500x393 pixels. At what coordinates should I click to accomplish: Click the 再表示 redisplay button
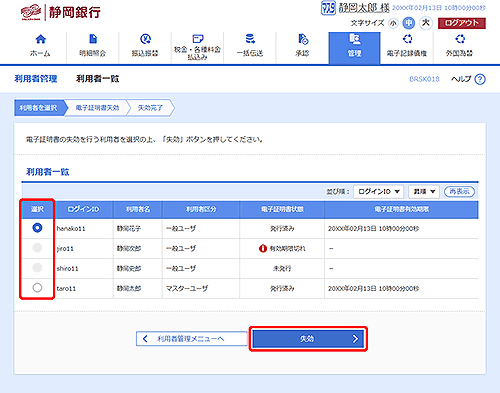[459, 192]
